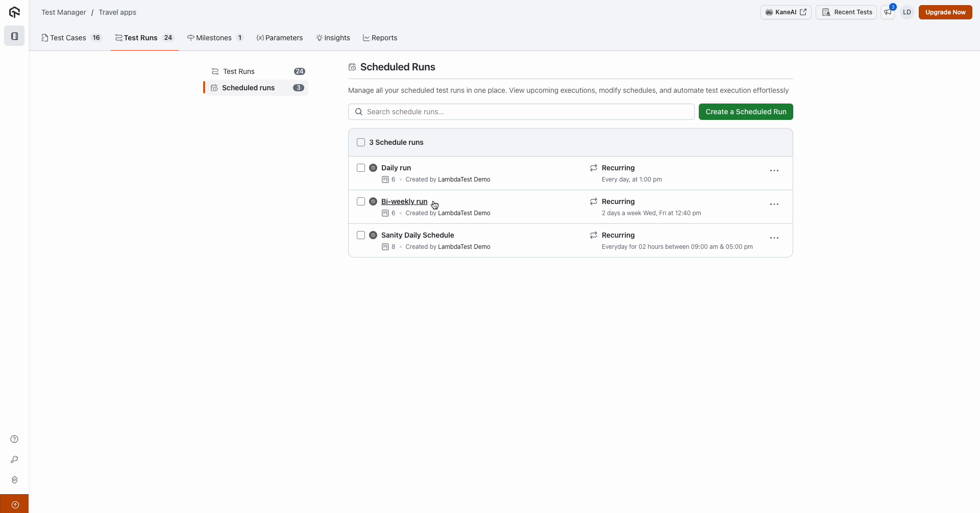This screenshot has height=513, width=980.
Task: Click the integrations icon above the upgrade icon
Action: coord(14,480)
